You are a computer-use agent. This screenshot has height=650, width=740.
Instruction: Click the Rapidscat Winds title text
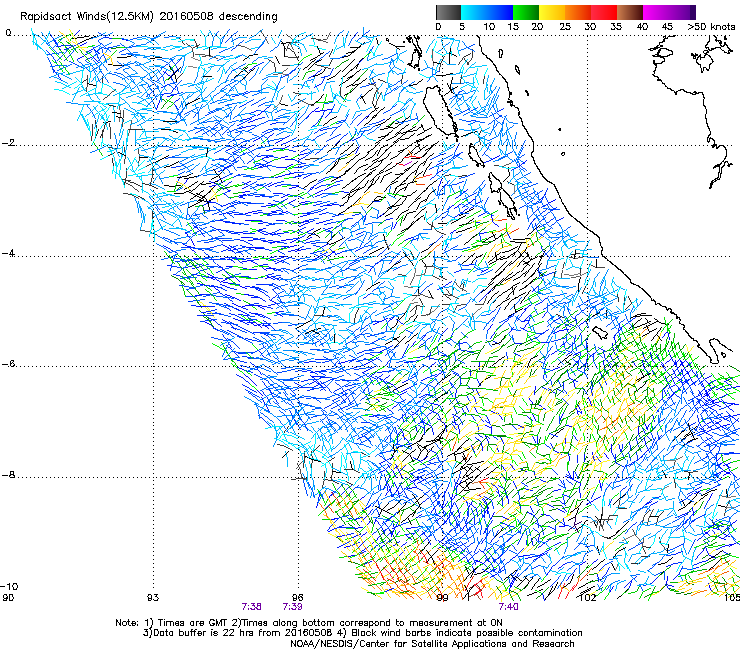(x=149, y=16)
